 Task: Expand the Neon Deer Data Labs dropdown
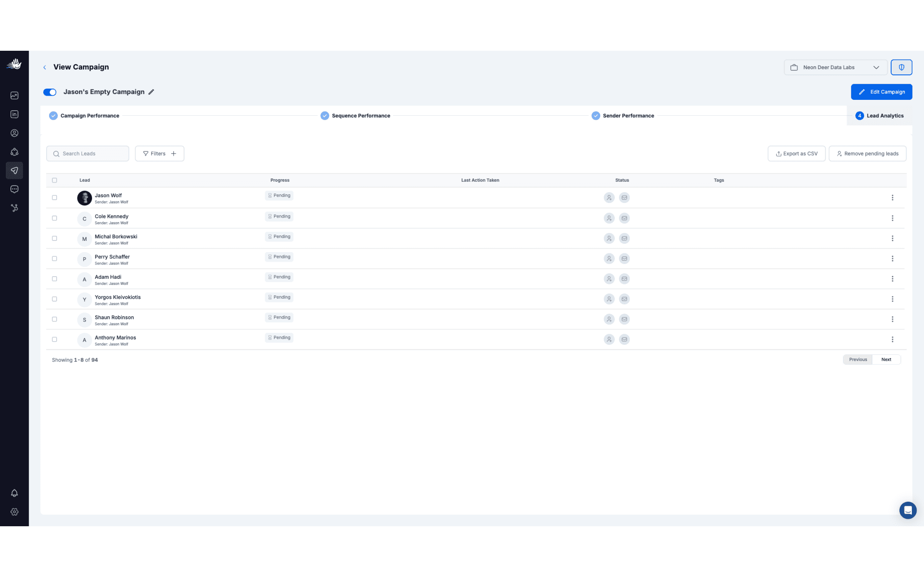coord(835,67)
